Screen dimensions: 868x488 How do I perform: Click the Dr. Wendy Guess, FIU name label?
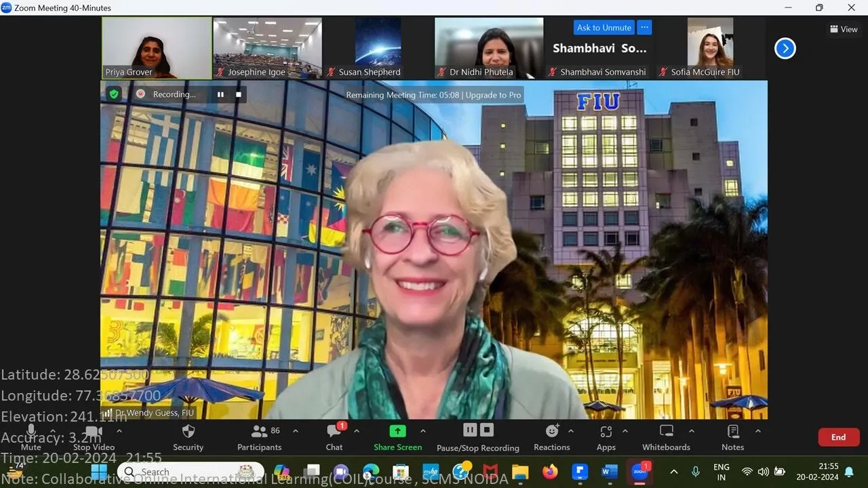155,413
